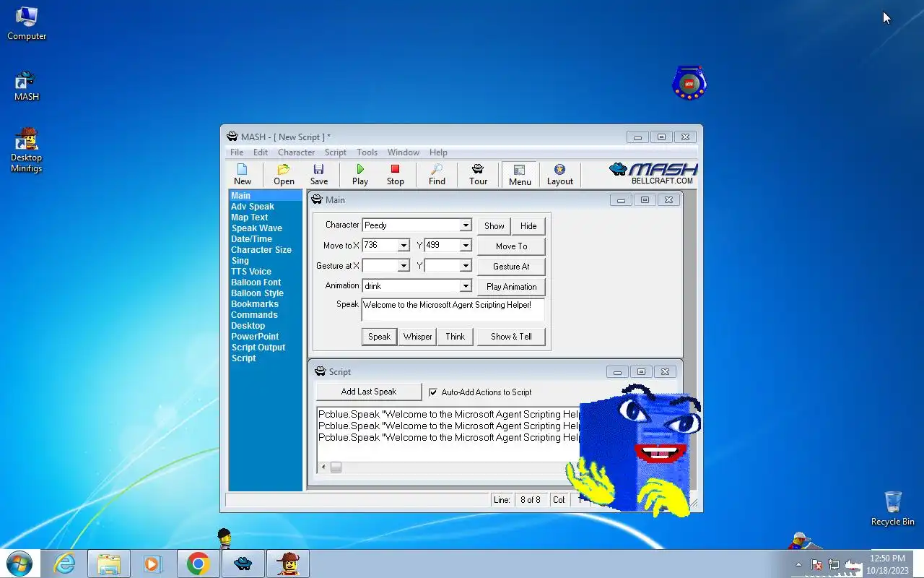The height and width of the screenshot is (578, 924).
Task: Save the script using the Save icon
Action: [318, 174]
